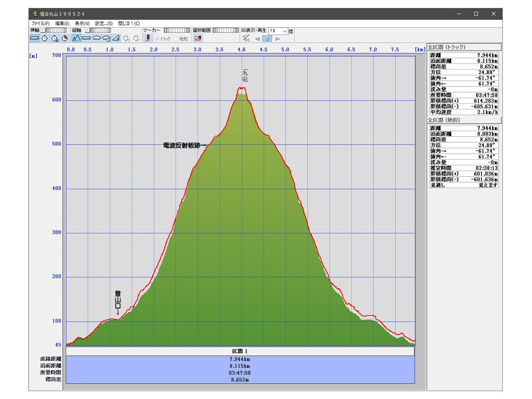This screenshot has height=399, width=532.
Task: Open the ファイル(F) menu
Action: 40,23
